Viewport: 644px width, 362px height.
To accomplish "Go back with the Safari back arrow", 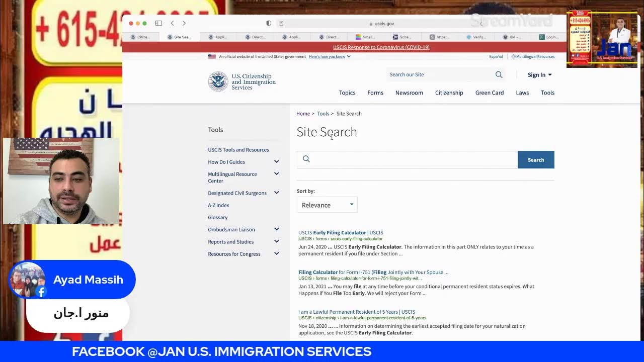I will click(x=172, y=23).
